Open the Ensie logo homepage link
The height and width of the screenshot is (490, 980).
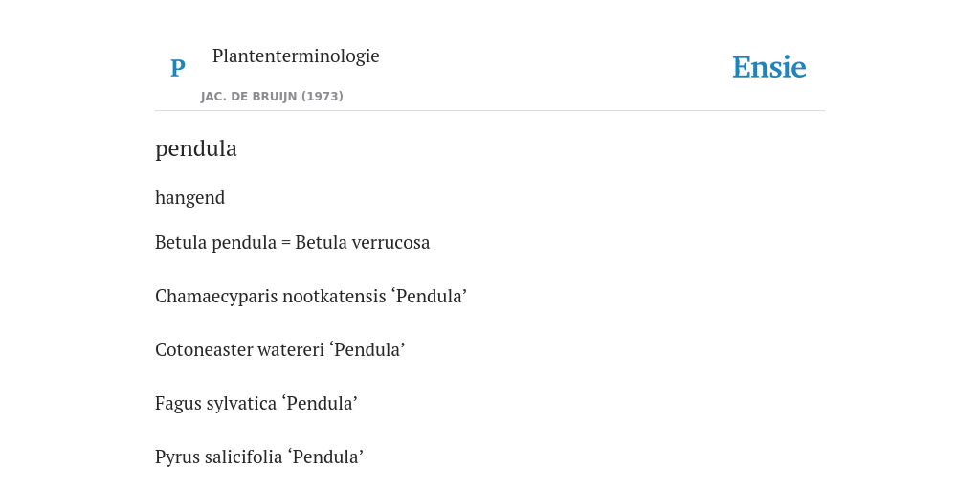tap(768, 68)
